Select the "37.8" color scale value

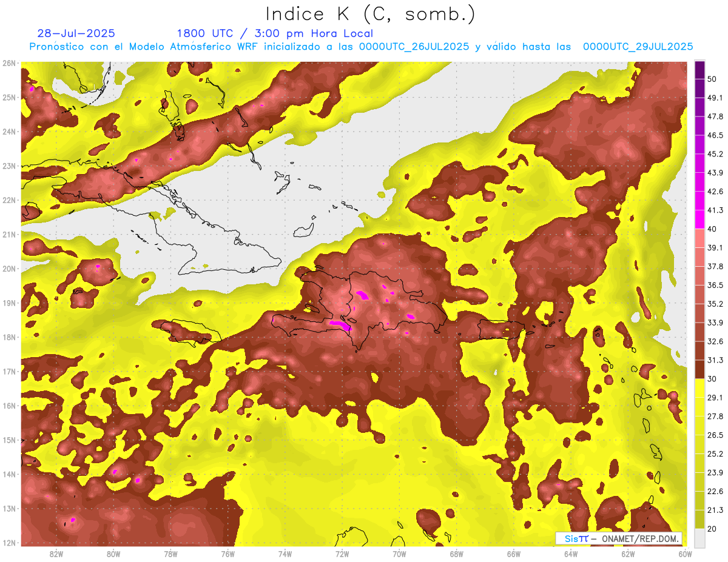click(x=715, y=266)
